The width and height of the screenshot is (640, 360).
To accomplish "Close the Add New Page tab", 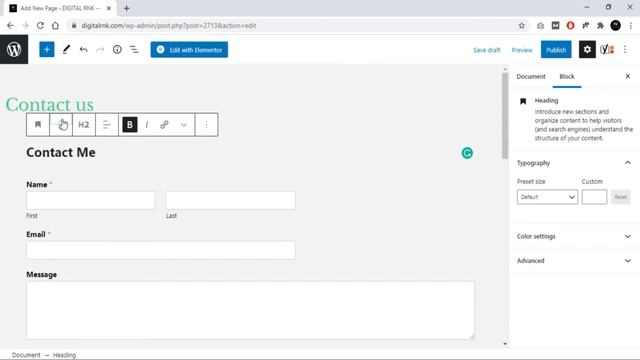I will pos(109,8).
